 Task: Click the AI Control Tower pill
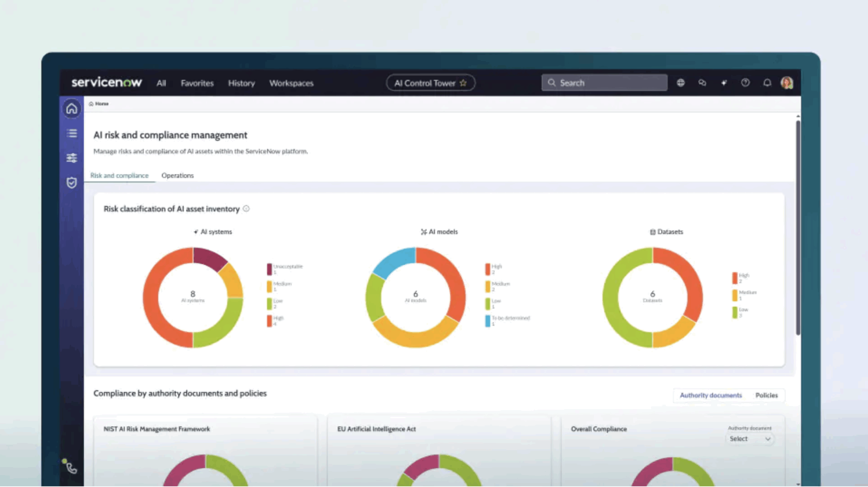(x=430, y=83)
